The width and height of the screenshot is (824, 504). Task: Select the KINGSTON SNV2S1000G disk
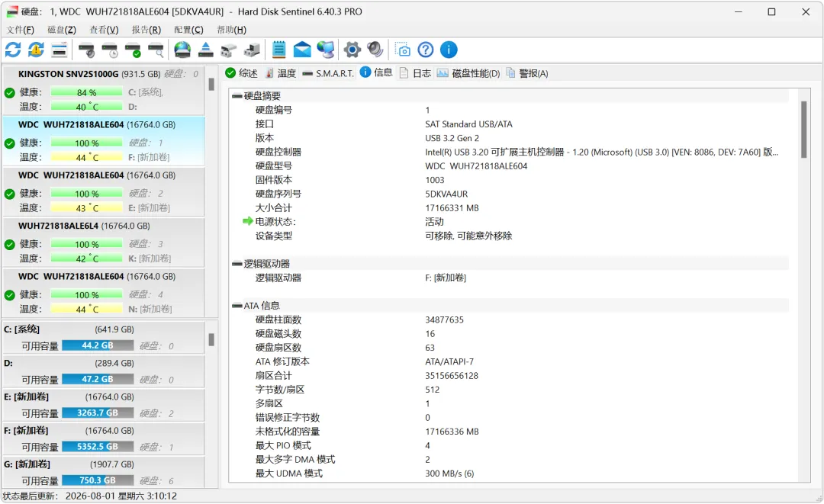(x=104, y=90)
